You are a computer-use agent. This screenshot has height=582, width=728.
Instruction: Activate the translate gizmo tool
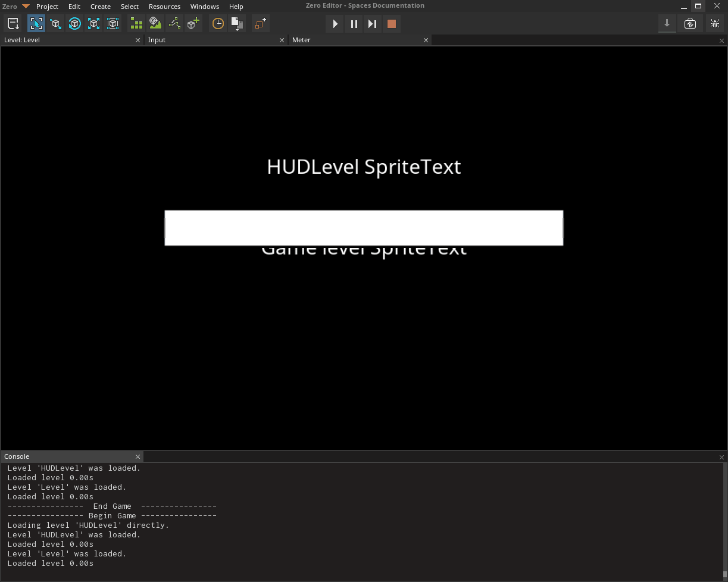[55, 23]
